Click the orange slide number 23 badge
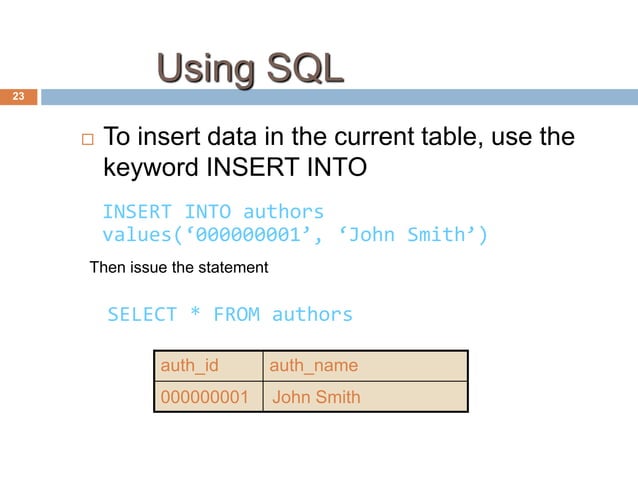The height and width of the screenshot is (478, 638). [x=19, y=97]
